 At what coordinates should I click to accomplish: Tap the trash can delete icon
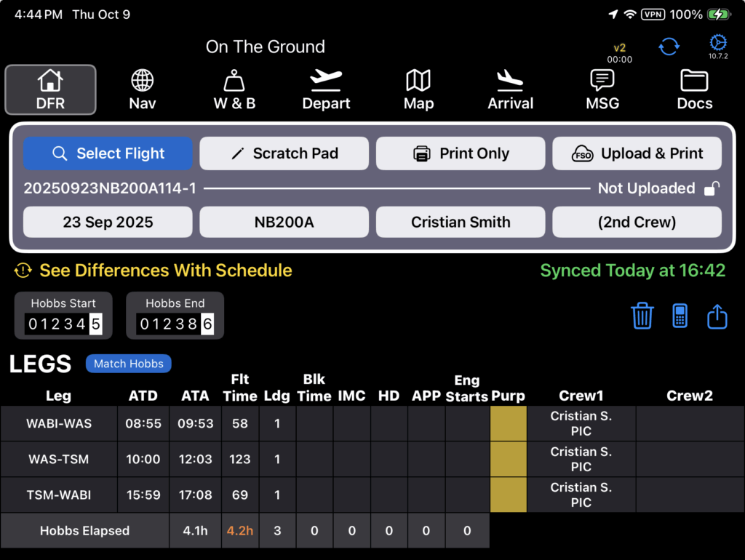(x=642, y=316)
